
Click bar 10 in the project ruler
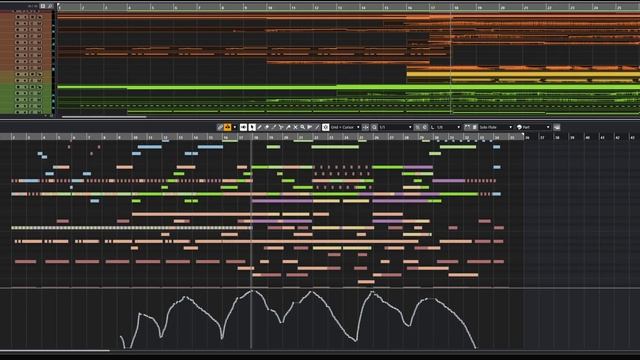point(270,7)
